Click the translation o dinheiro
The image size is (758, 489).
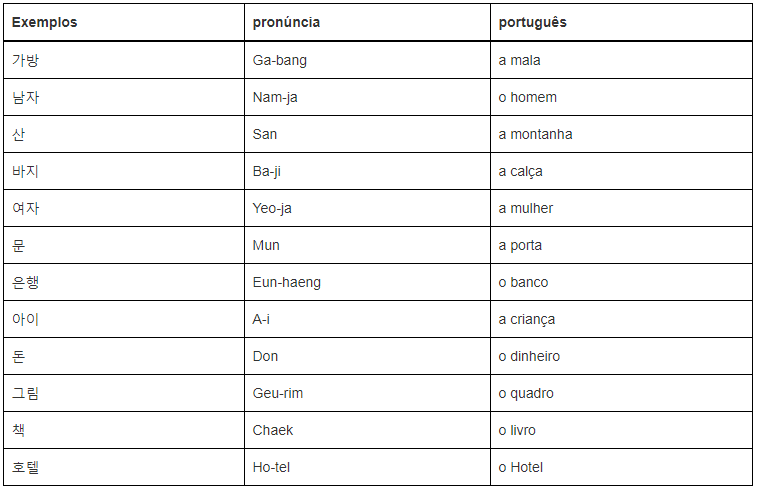[x=529, y=356]
